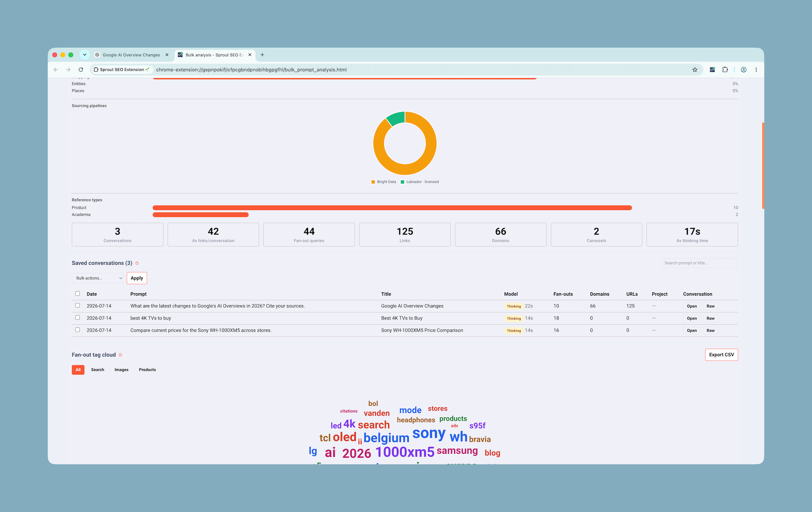Click the browser forward arrow

(x=68, y=70)
